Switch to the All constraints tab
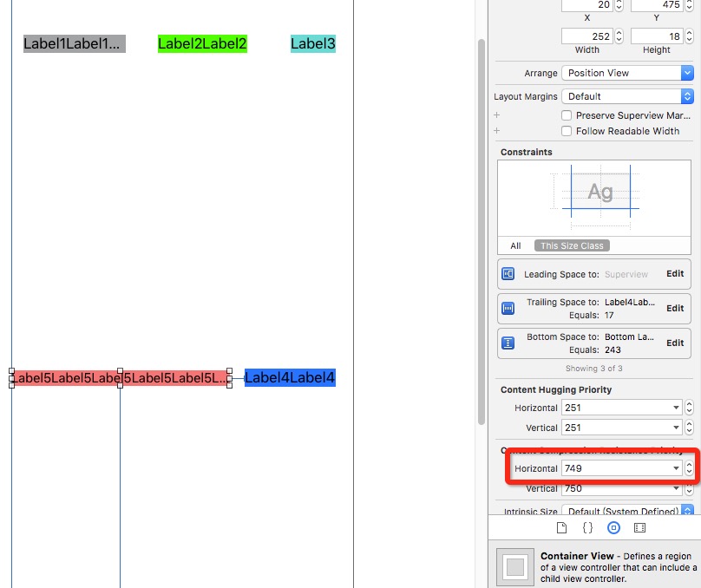This screenshot has width=701, height=588. (x=515, y=245)
